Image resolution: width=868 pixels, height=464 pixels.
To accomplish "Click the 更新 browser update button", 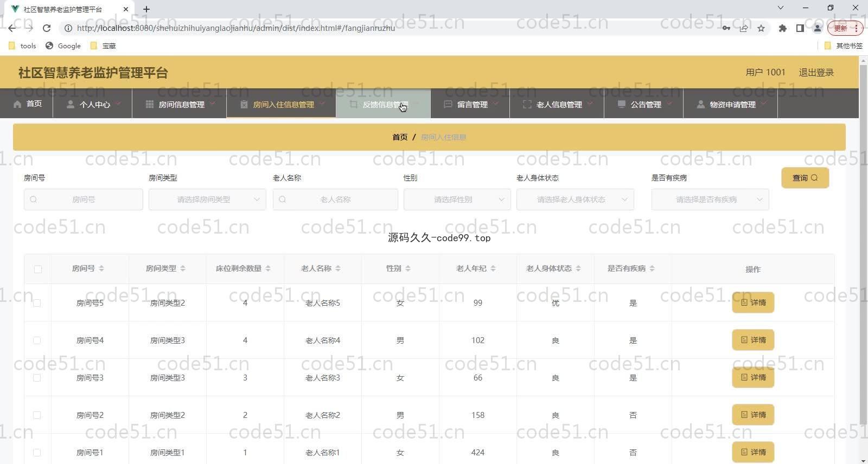I will coord(845,28).
